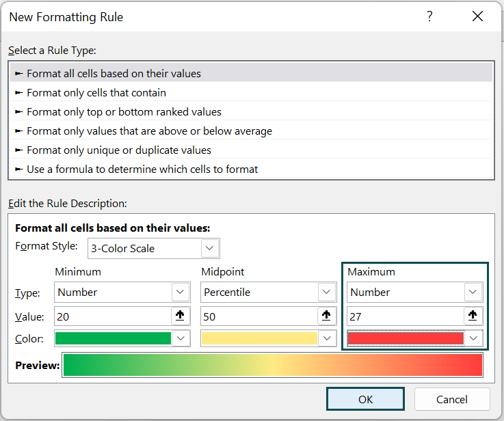Click the Midpoint value field containing 50
The width and height of the screenshot is (504, 421).
(x=259, y=316)
